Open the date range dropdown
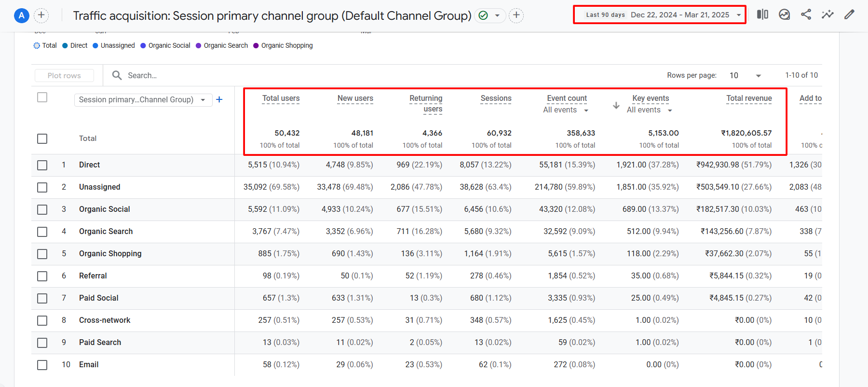868x387 pixels. click(659, 15)
